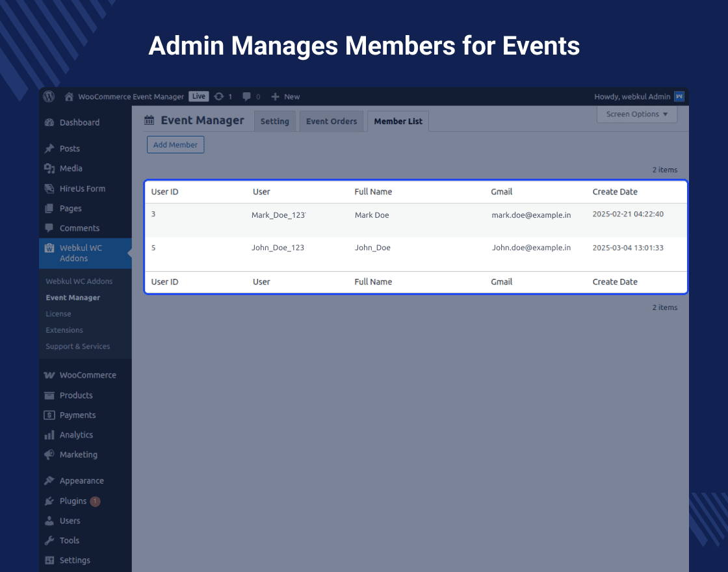Open the Screen Options dropdown

636,114
